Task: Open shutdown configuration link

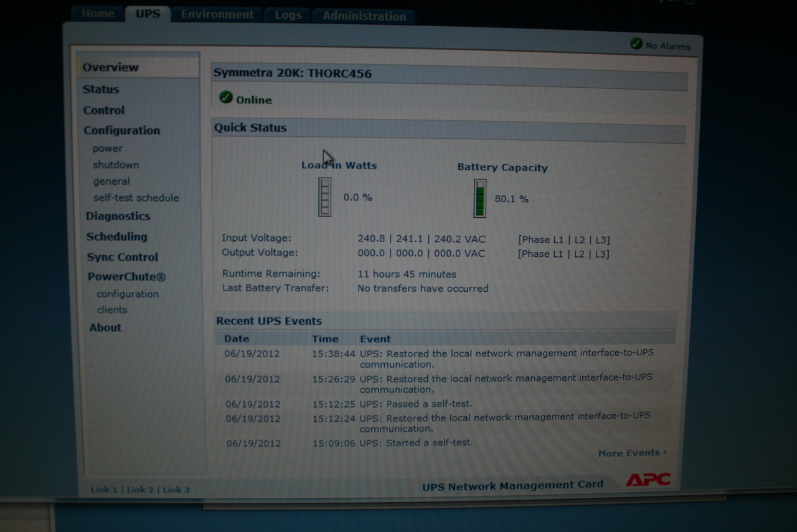Action: pos(116,165)
